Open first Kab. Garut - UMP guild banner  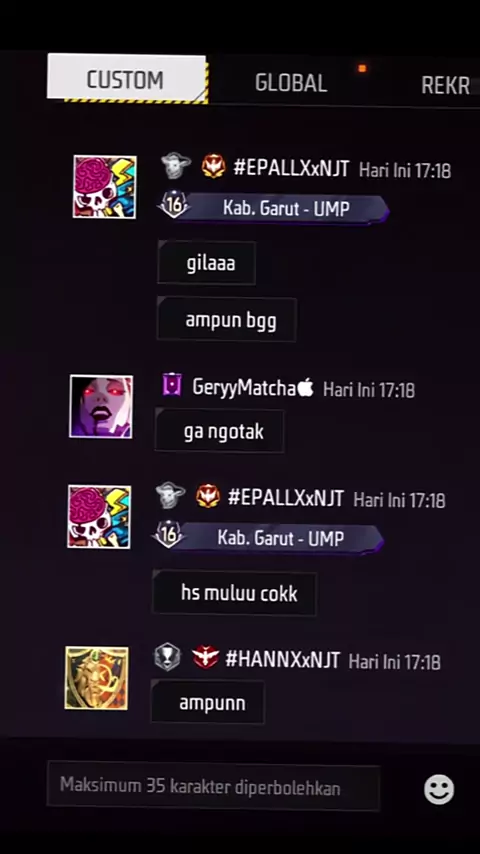(274, 208)
